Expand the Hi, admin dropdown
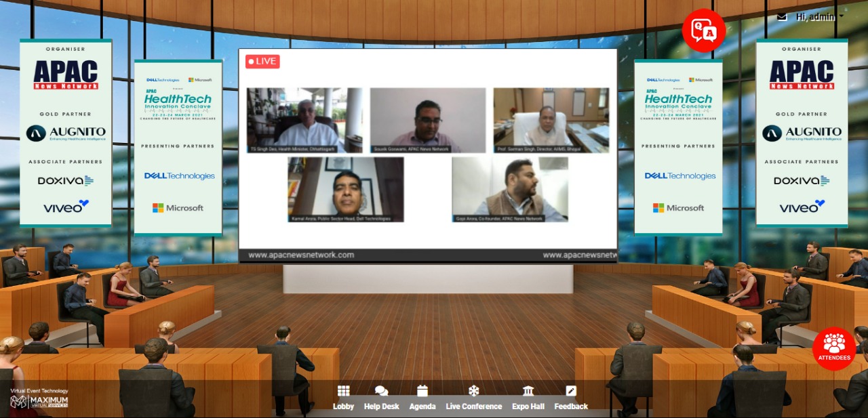The width and height of the screenshot is (868, 418). tap(820, 16)
